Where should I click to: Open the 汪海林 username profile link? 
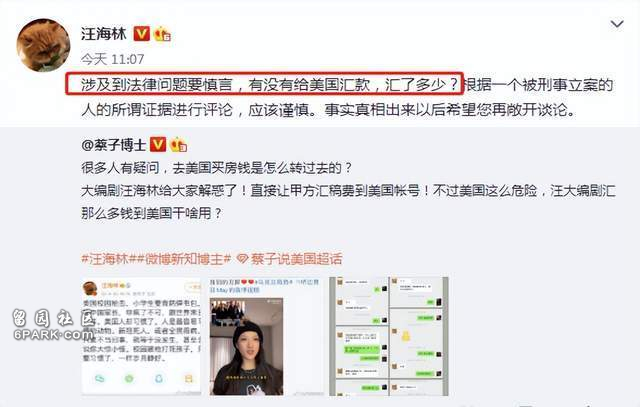[104, 33]
